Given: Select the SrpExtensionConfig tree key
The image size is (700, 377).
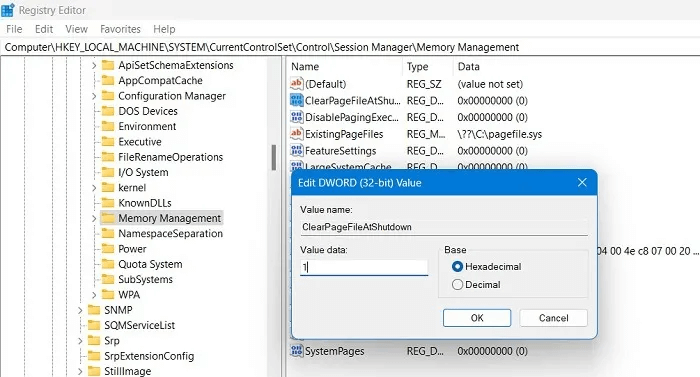Looking at the screenshot, I should (x=149, y=356).
